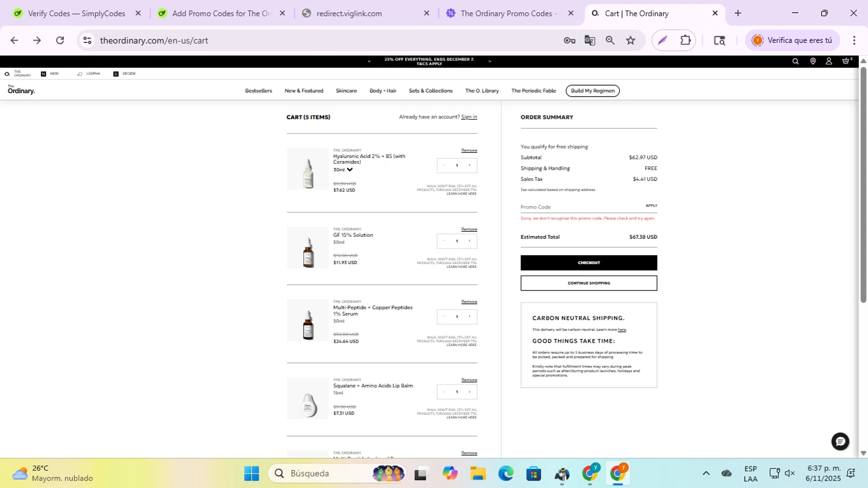Show previous promo banner message
Screen dimensions: 868x488
point(369,61)
